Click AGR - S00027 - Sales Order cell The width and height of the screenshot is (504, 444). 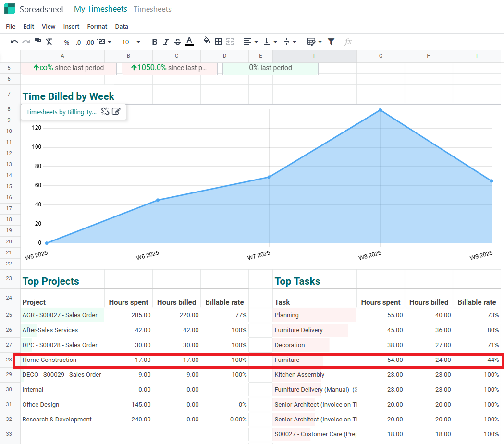(x=62, y=315)
